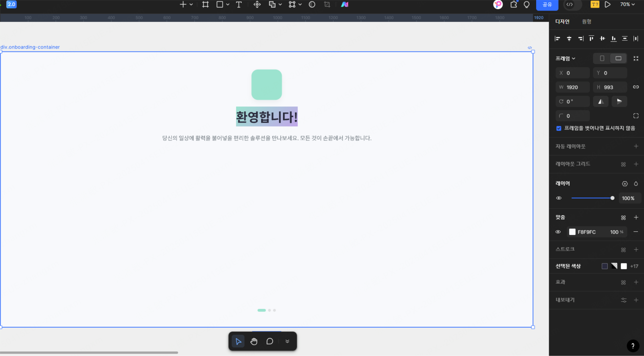The image size is (644, 356).
Task: Open the Comment tool at the bottom
Action: pyautogui.click(x=269, y=341)
